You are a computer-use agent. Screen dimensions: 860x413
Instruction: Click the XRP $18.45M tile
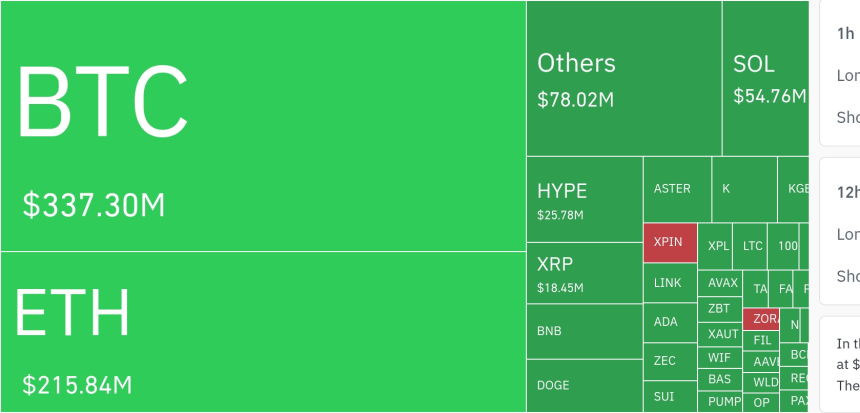click(584, 272)
